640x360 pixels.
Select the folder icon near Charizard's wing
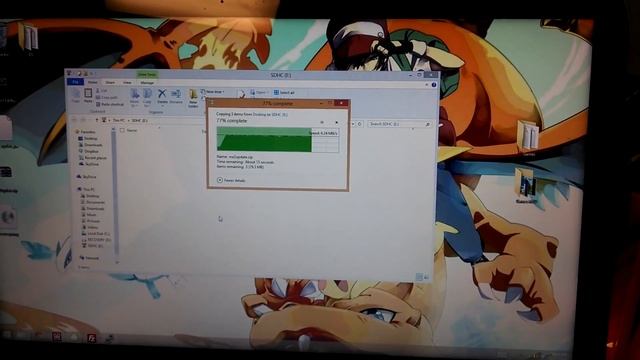coord(529,136)
